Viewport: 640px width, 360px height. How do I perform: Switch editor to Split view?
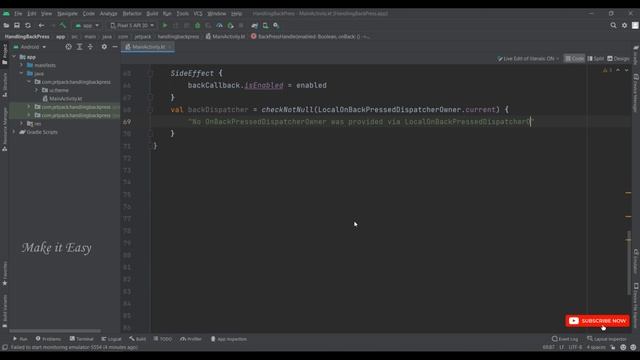coord(596,59)
